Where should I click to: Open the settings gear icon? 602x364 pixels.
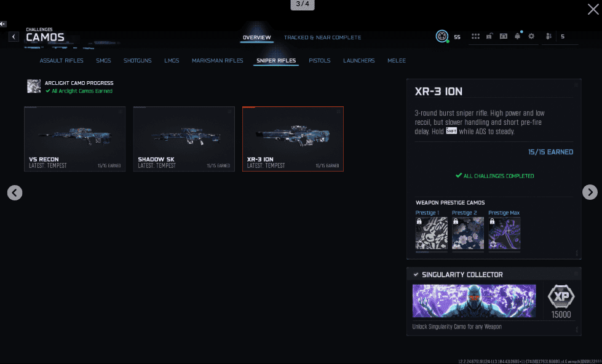[x=531, y=36]
